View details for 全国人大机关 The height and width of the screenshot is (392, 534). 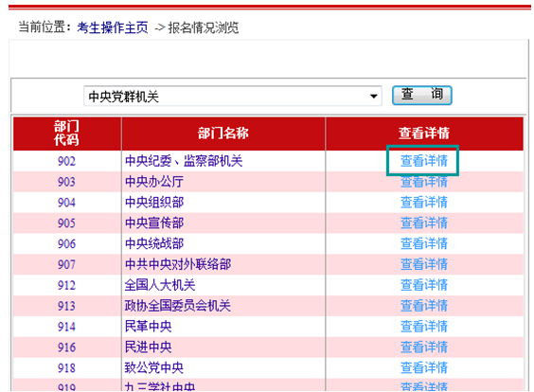423,285
